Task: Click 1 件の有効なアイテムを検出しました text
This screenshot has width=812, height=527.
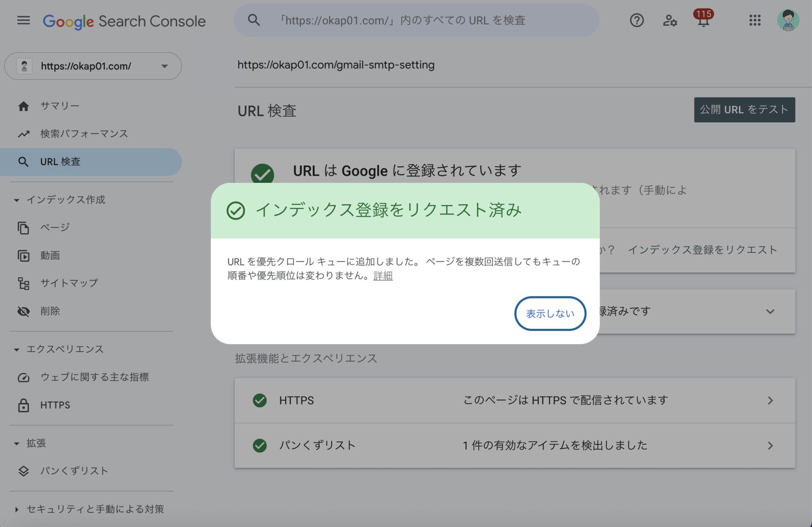Action: click(555, 445)
